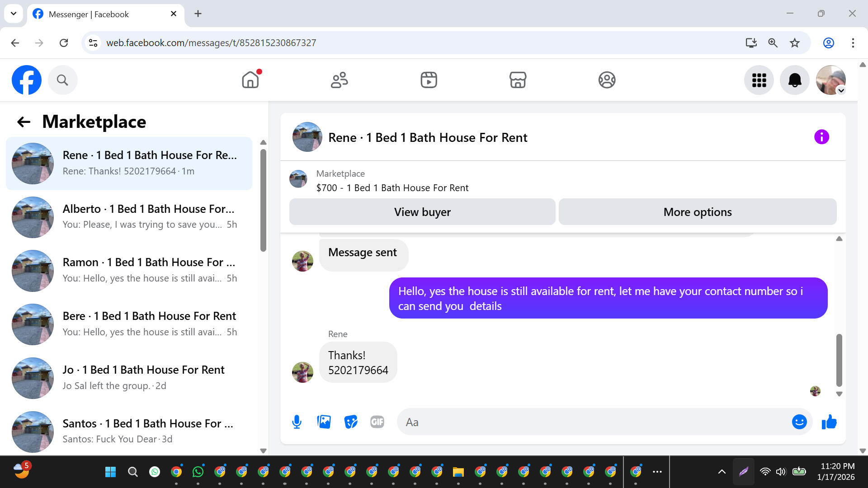The image size is (868, 488).
Task: Open the emoji picker in message box
Action: (799, 422)
